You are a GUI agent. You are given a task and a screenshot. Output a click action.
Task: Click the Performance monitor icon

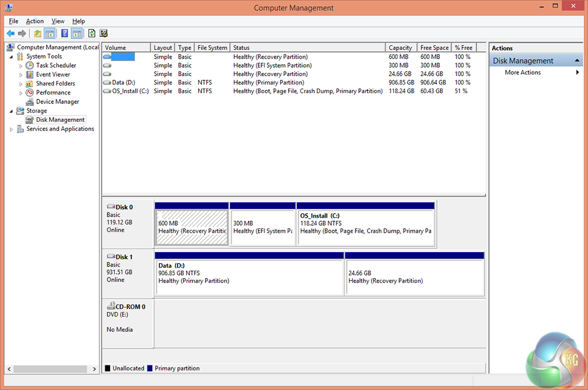point(30,92)
